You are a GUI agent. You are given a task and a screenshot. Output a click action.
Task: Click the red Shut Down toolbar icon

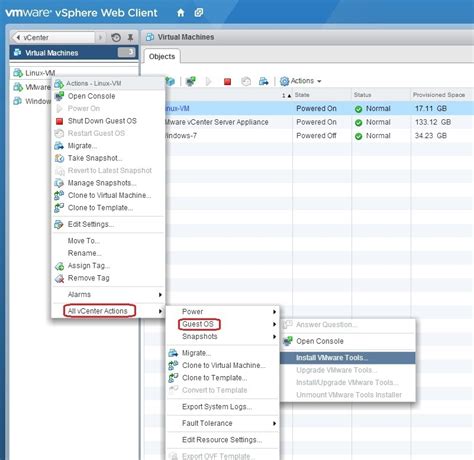(227, 81)
